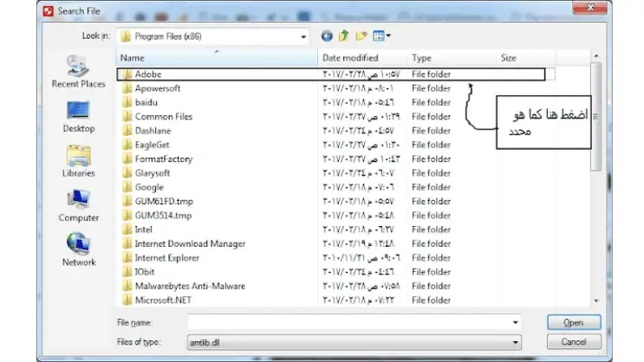Click File folder type in Internet Explorer row
This screenshot has width=644, height=362.
[x=431, y=258]
